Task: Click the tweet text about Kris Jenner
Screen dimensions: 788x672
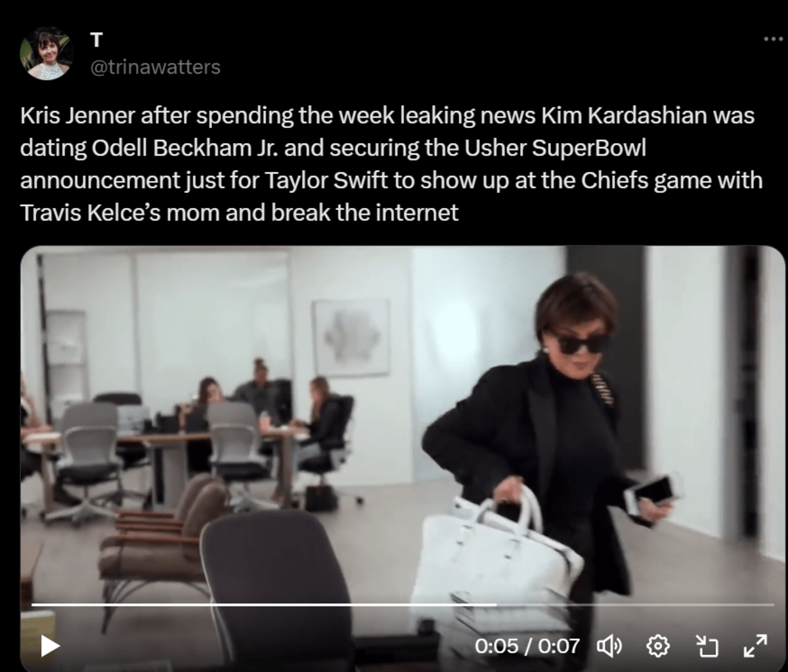Action: coord(391,164)
